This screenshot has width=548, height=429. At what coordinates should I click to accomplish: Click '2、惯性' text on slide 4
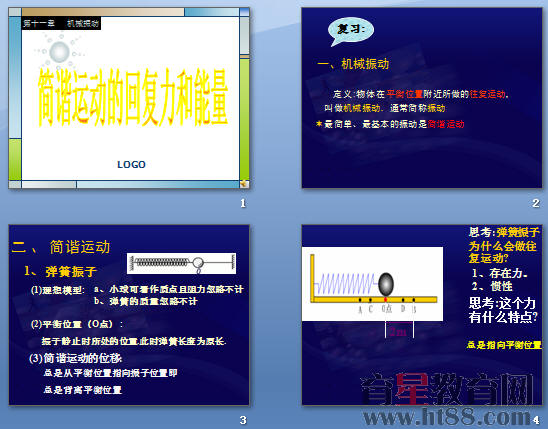click(x=492, y=286)
